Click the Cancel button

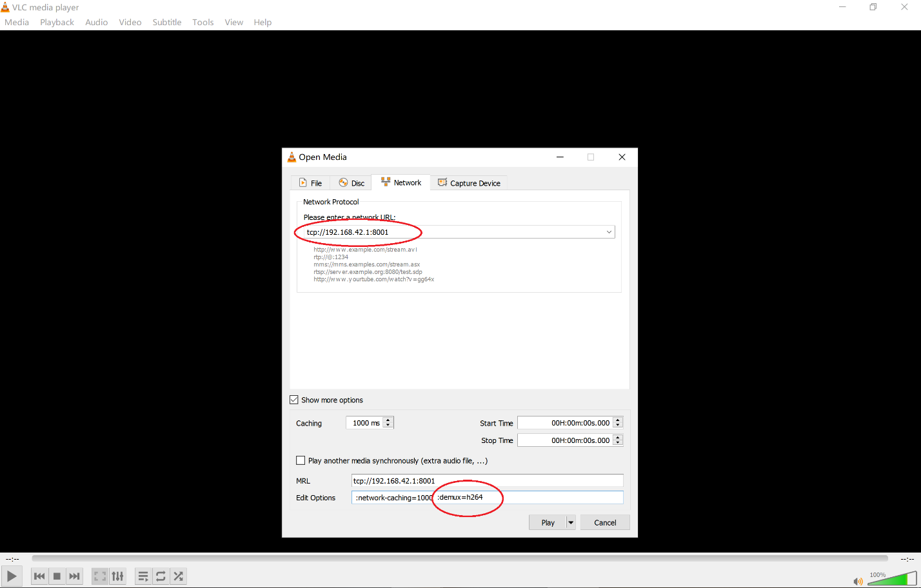(x=605, y=522)
